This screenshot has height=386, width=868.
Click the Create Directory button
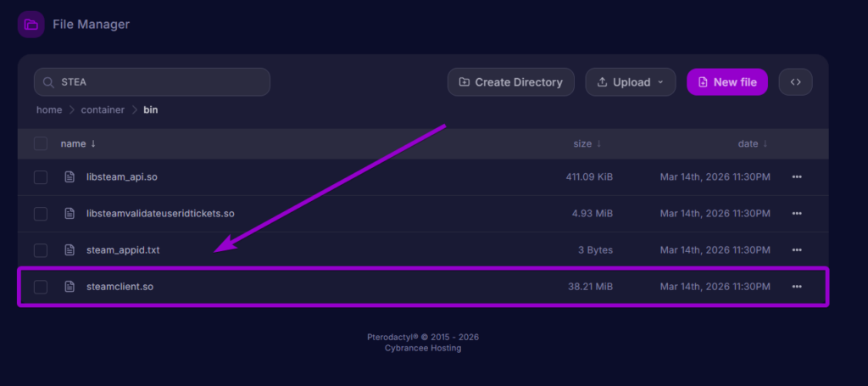point(510,82)
